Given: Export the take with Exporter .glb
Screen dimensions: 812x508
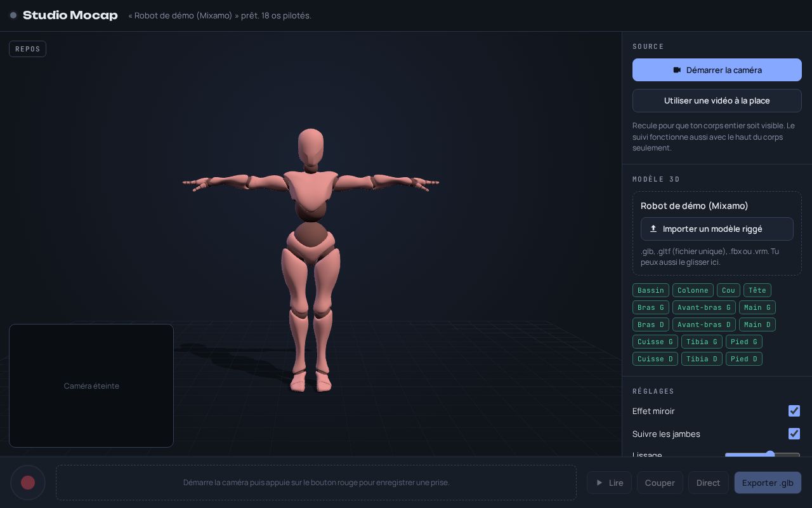Looking at the screenshot, I should (x=768, y=483).
